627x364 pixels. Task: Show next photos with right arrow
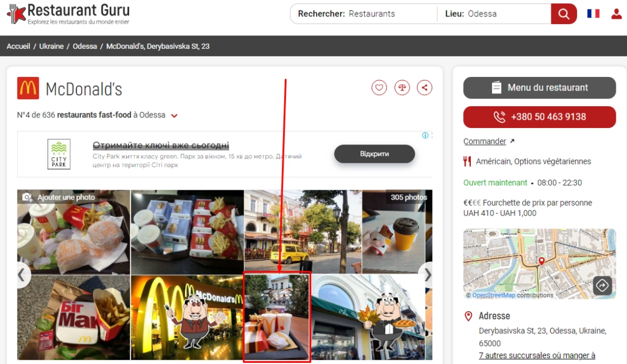click(427, 275)
